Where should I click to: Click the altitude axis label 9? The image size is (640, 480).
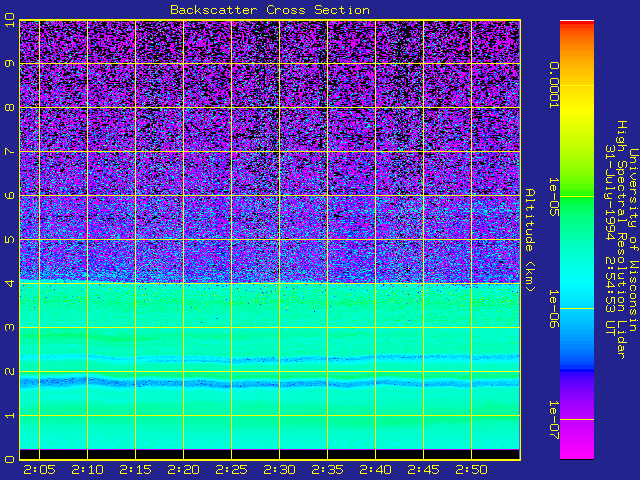click(x=9, y=63)
